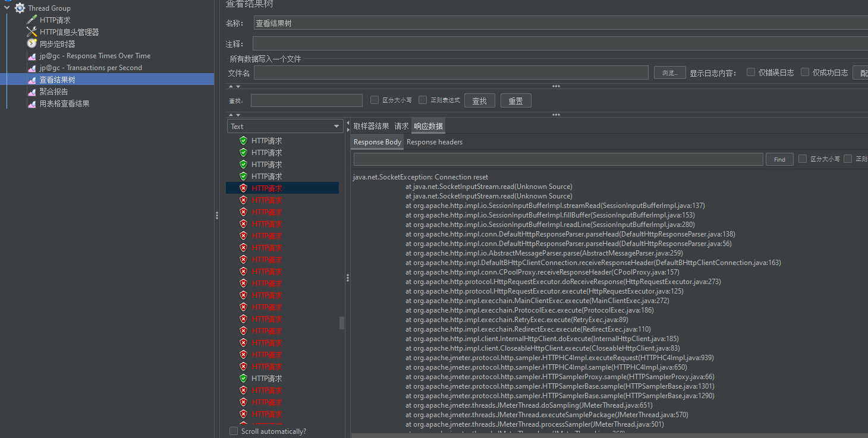Click the RetryExec.execute stack line

pyautogui.click(x=517, y=320)
